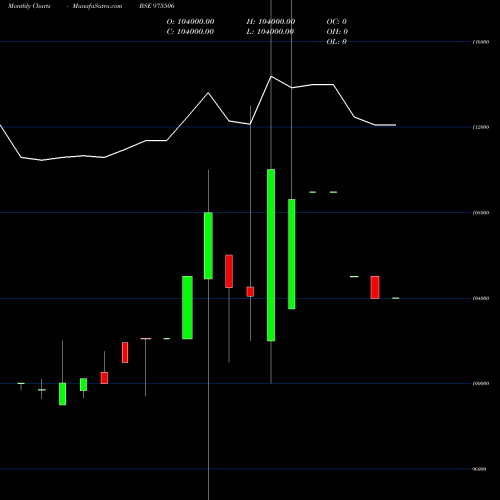
Task: Select the "L: 104000.00" low value
Action: tap(271, 32)
